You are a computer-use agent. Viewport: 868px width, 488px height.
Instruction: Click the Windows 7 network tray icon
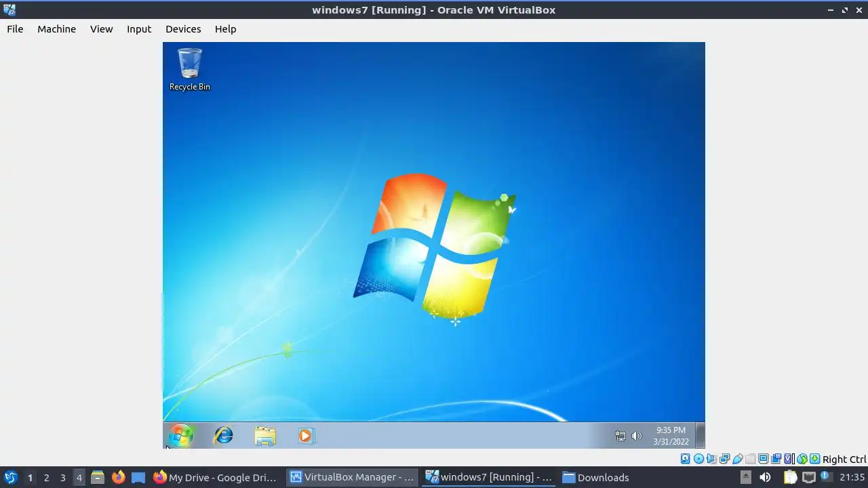coord(620,436)
